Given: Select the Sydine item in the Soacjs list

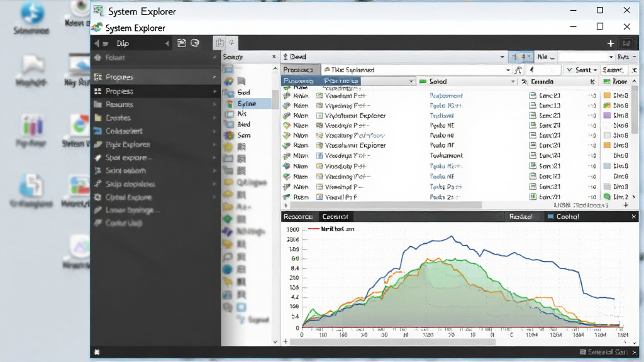Looking at the screenshot, I should (x=248, y=104).
